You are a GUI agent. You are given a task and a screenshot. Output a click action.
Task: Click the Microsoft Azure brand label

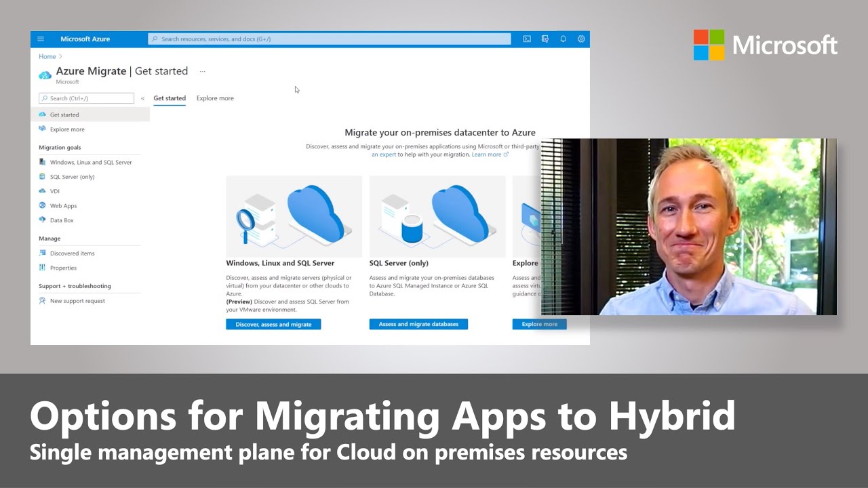(85, 39)
